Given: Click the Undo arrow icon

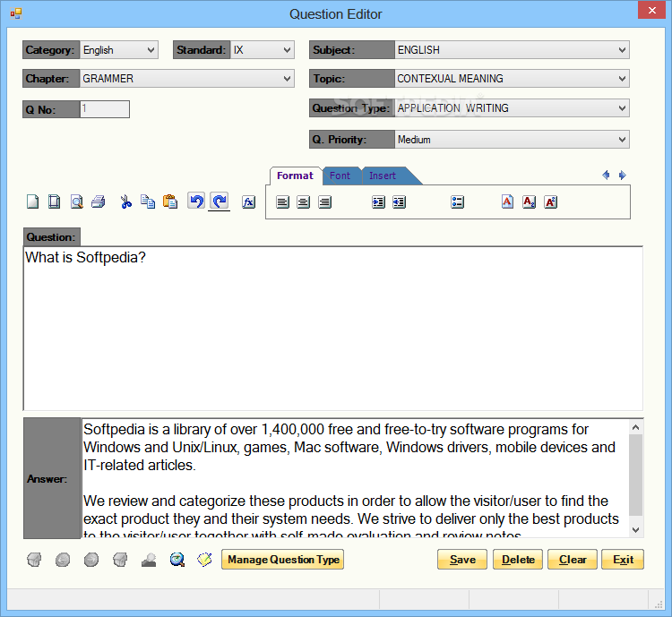Looking at the screenshot, I should [196, 201].
